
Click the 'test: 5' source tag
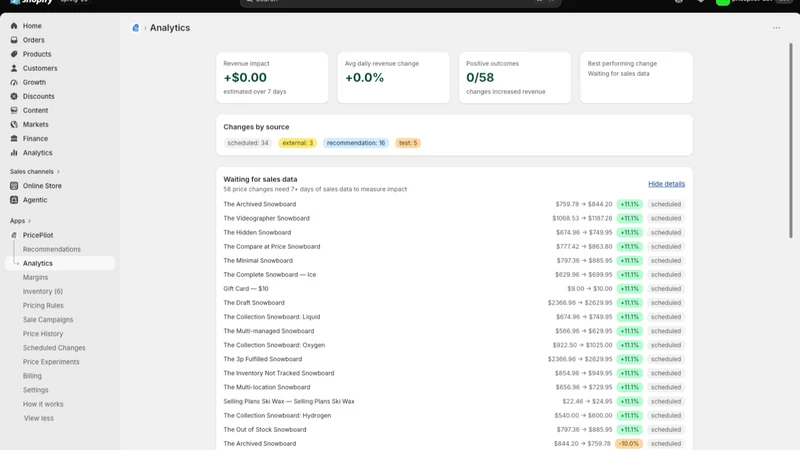(408, 143)
